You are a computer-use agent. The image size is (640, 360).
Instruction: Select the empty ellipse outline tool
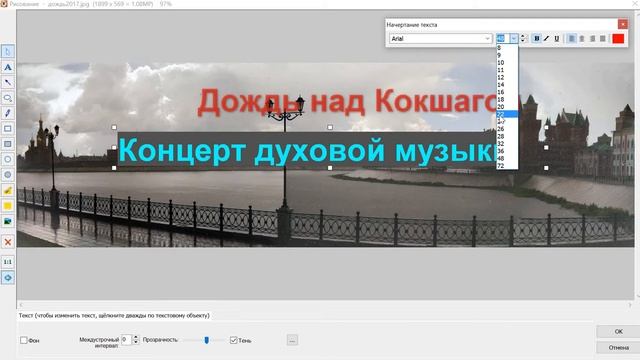pos(8,159)
